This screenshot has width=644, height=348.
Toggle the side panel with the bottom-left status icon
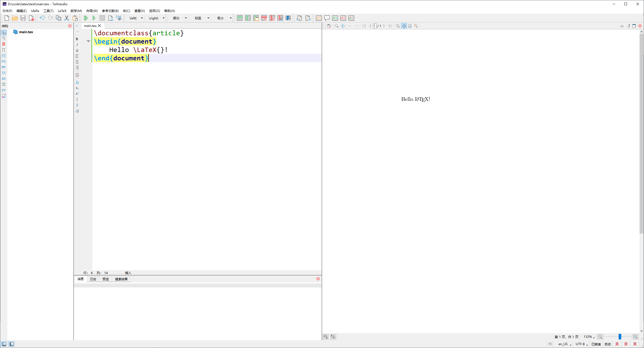pos(4,344)
